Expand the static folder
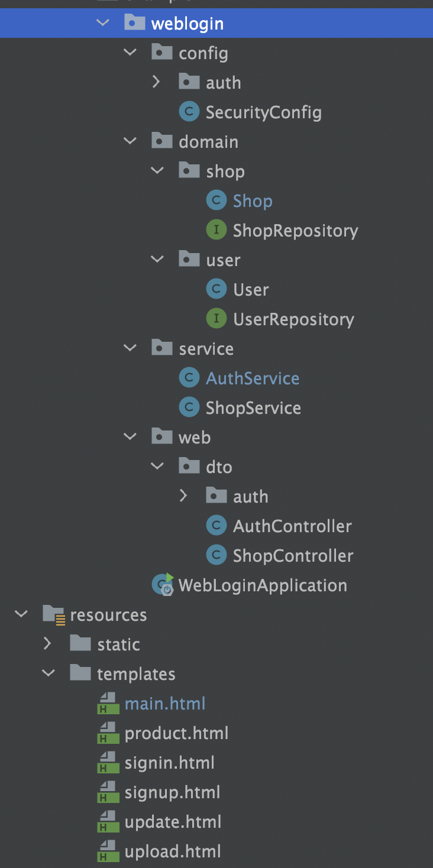 47,644
